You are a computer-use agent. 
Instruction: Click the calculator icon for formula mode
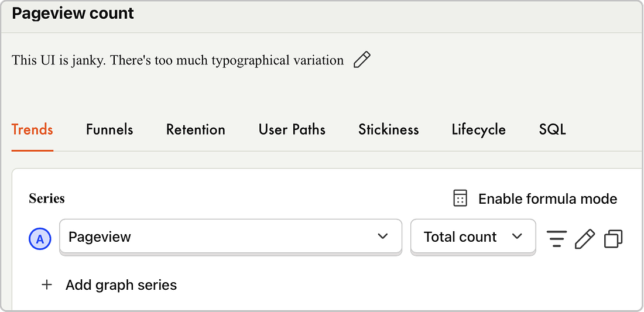(460, 198)
